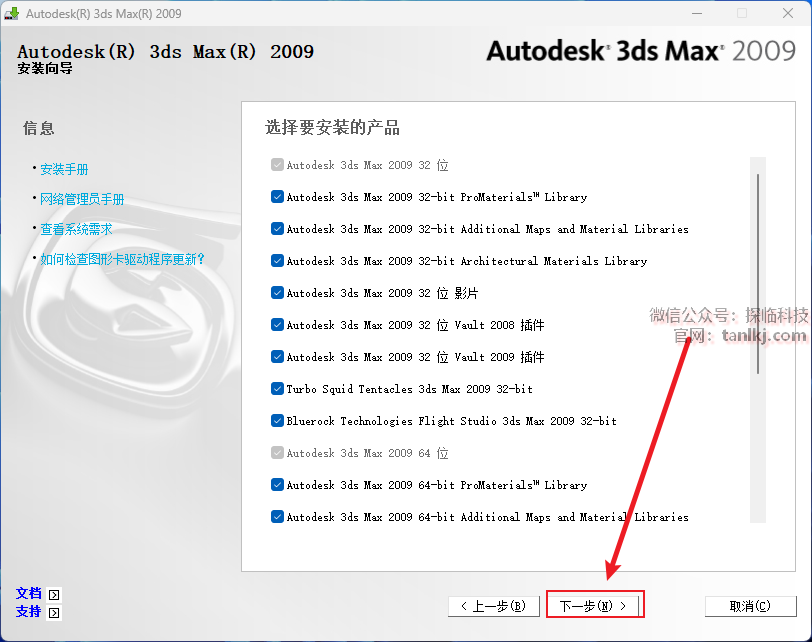
Task: Close the installer window
Action: click(x=788, y=13)
